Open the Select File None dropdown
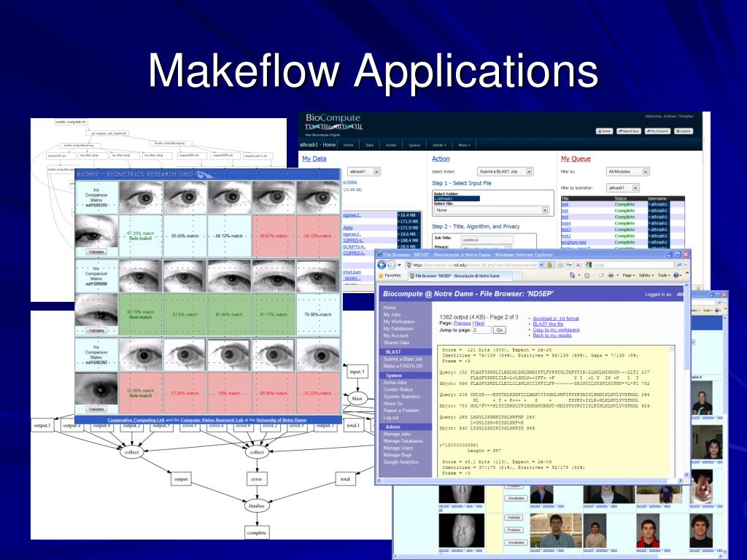The height and width of the screenshot is (560, 747). click(491, 210)
